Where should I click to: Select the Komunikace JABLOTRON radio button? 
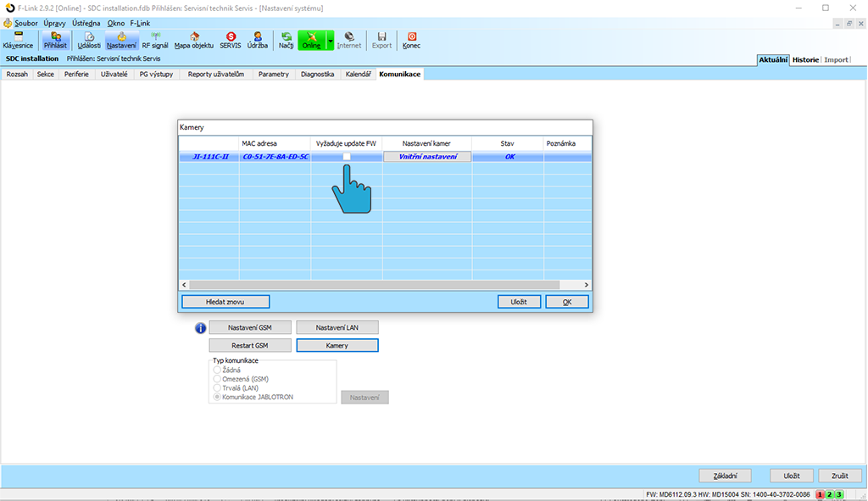pyautogui.click(x=217, y=397)
